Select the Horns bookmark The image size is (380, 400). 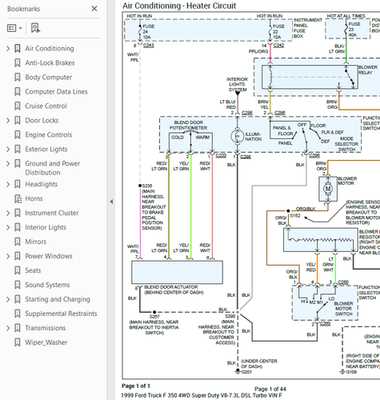[34, 199]
